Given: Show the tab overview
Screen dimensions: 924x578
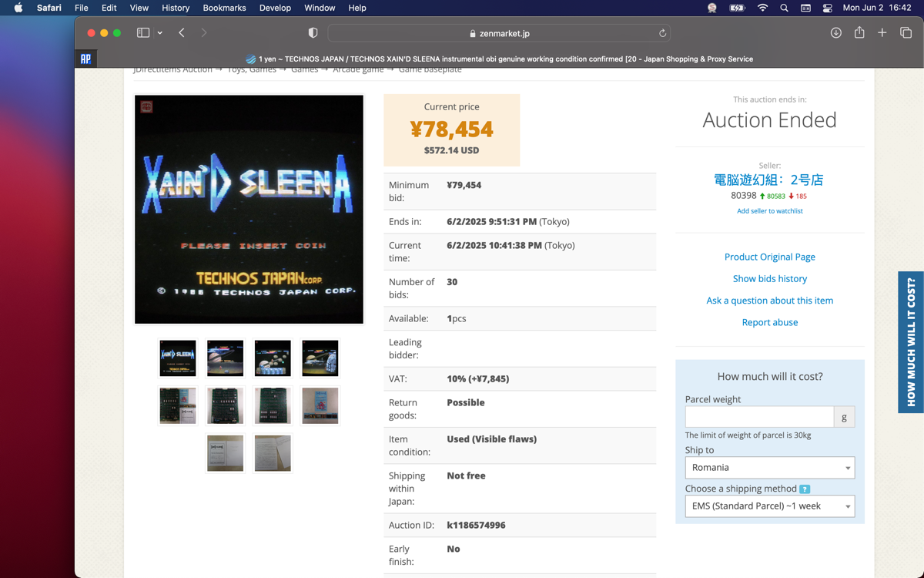Looking at the screenshot, I should point(906,33).
